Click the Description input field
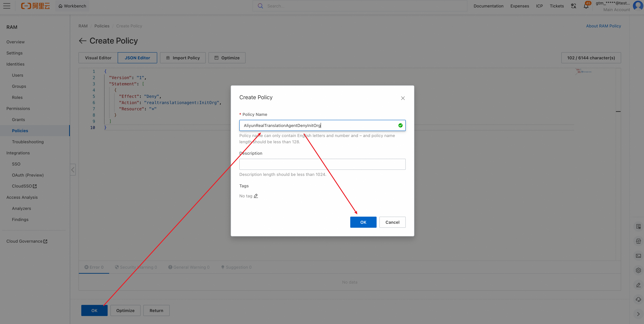This screenshot has height=324, width=644. pos(322,164)
